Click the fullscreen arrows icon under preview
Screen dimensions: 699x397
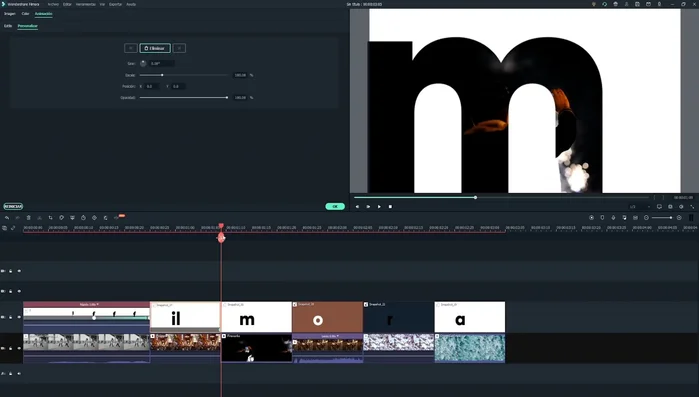692,207
